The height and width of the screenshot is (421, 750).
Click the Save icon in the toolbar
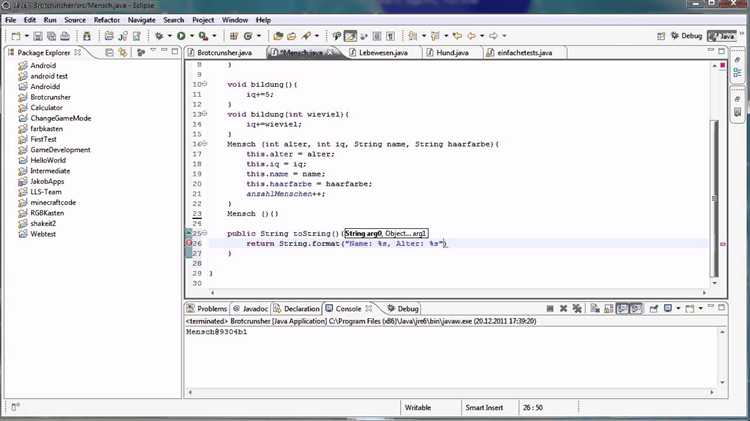click(38, 36)
